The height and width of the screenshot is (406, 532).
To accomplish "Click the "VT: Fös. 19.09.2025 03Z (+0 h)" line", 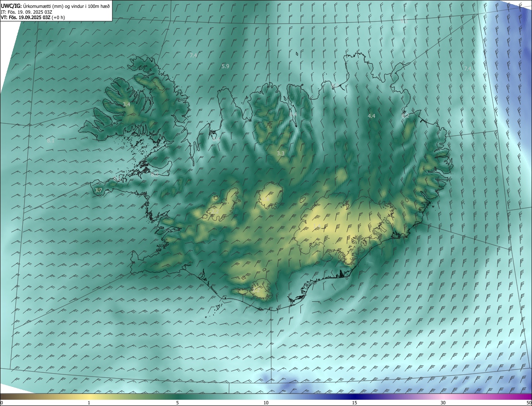I will point(33,17).
